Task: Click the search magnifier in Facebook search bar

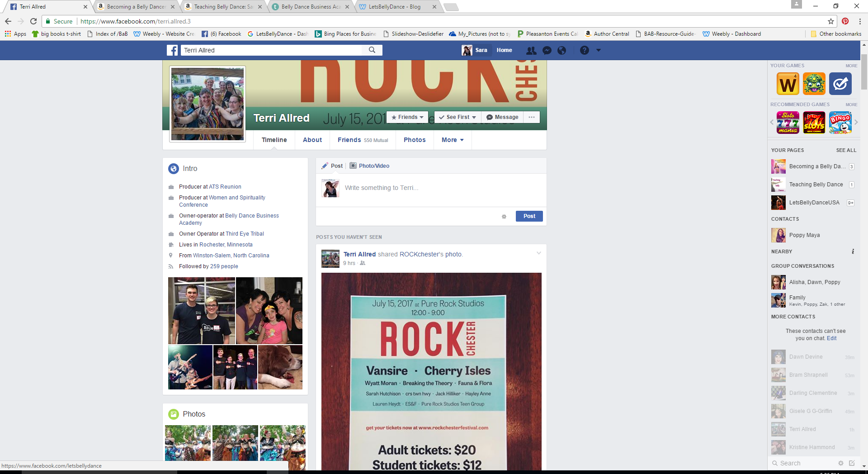Action: click(372, 50)
